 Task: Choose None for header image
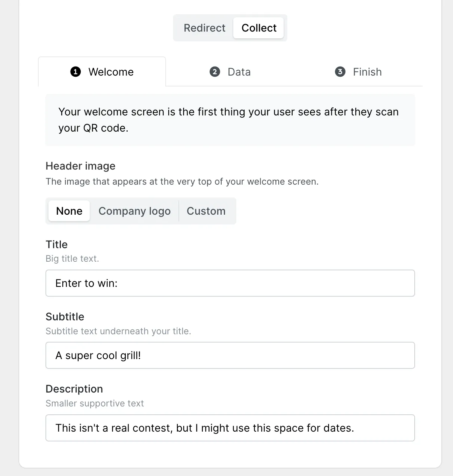tap(69, 211)
